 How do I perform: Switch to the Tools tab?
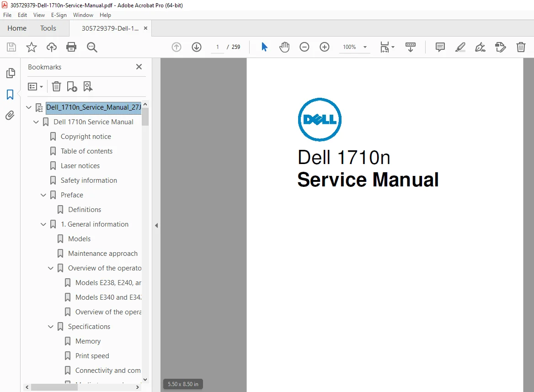pos(48,28)
